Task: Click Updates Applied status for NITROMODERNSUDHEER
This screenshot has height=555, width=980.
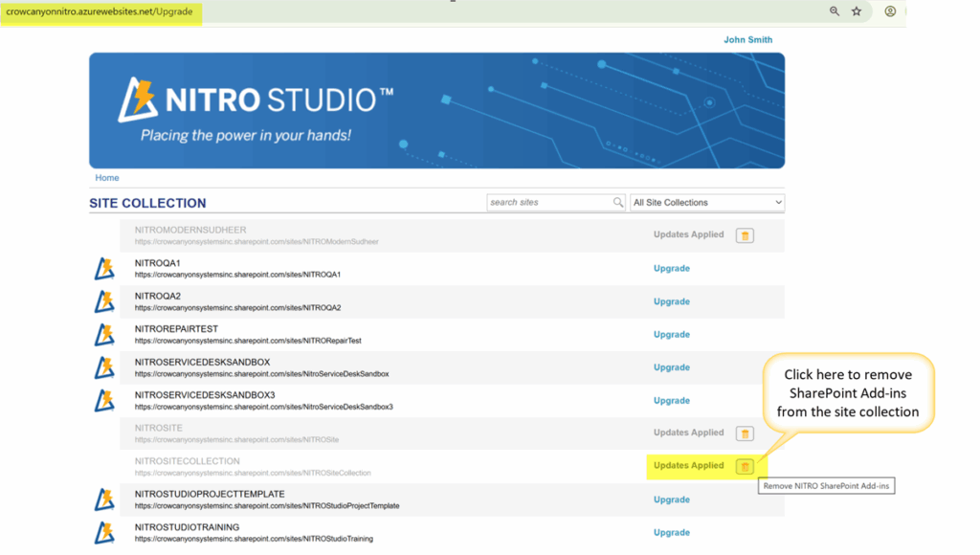Action: click(689, 234)
